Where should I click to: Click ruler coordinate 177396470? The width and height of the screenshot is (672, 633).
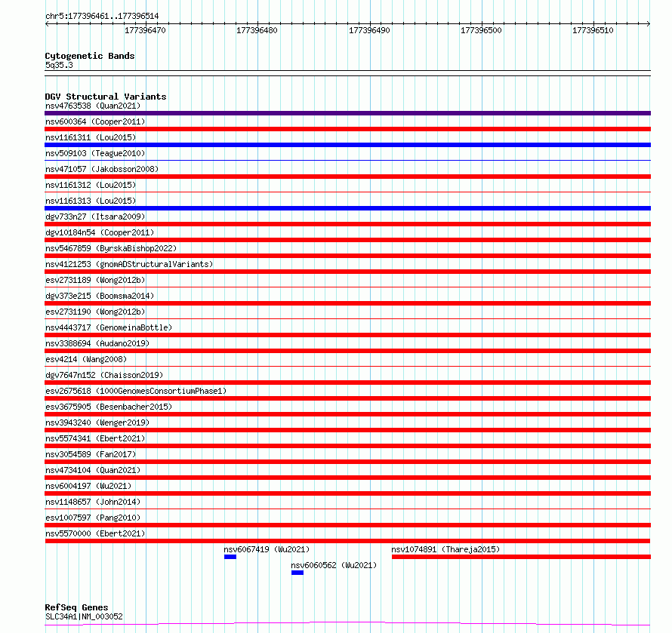coord(145,30)
